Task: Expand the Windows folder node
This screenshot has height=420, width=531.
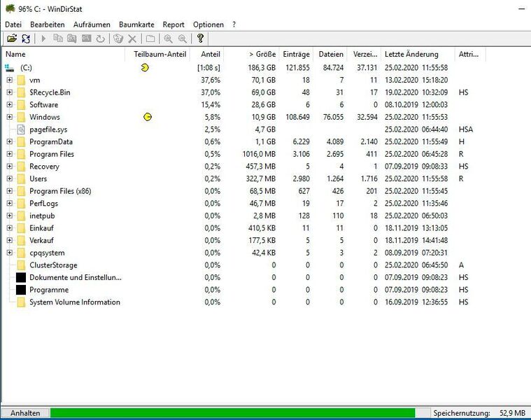Action: tap(10, 117)
